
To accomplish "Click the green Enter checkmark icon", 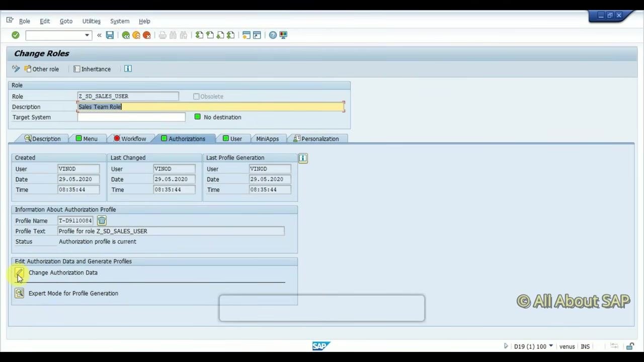I will tap(16, 35).
